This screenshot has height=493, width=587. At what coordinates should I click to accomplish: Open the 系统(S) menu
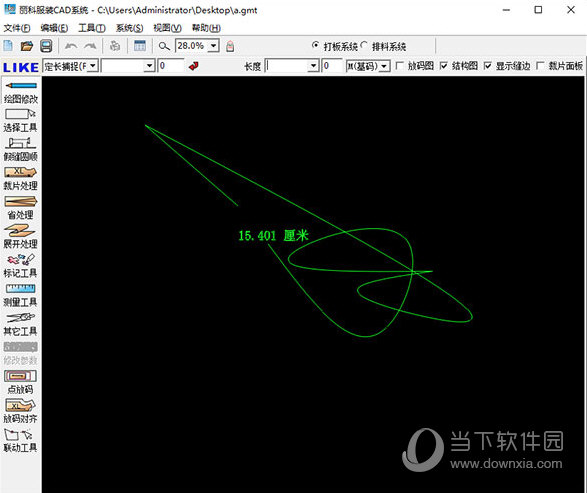(130, 28)
